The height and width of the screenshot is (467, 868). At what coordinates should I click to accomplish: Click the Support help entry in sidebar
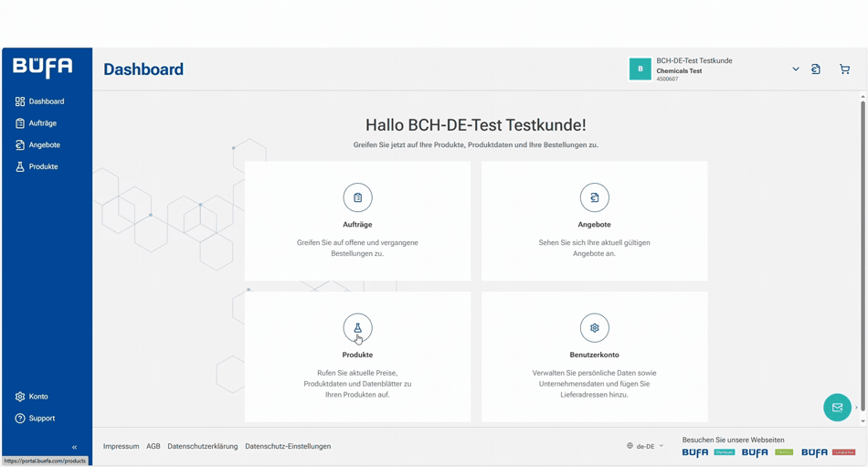click(x=41, y=419)
